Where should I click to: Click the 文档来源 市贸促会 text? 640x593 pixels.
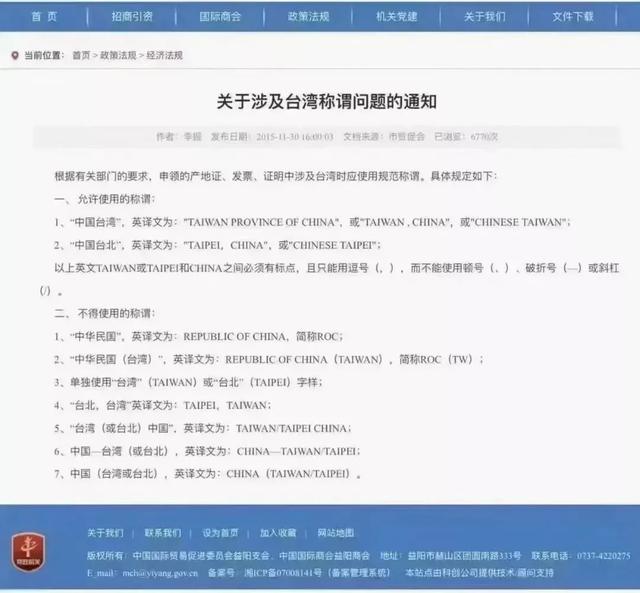tap(384, 137)
